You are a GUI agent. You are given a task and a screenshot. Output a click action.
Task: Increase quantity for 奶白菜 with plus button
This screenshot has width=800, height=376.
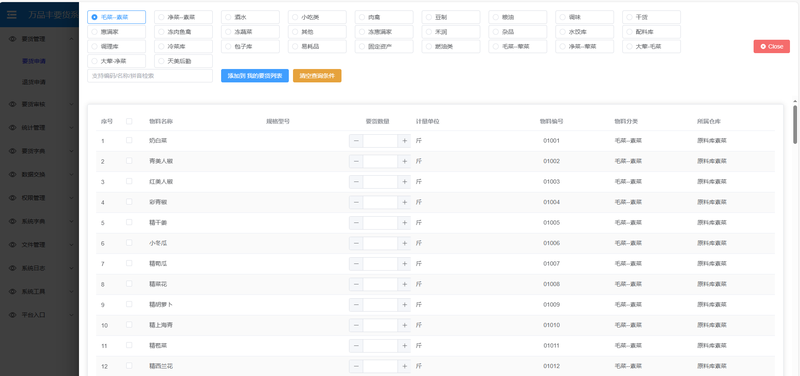[x=404, y=141]
